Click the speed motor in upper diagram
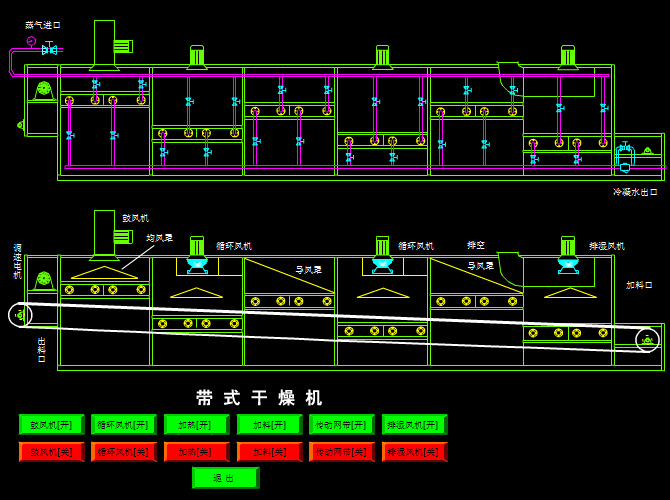670x500 pixels. click(43, 91)
